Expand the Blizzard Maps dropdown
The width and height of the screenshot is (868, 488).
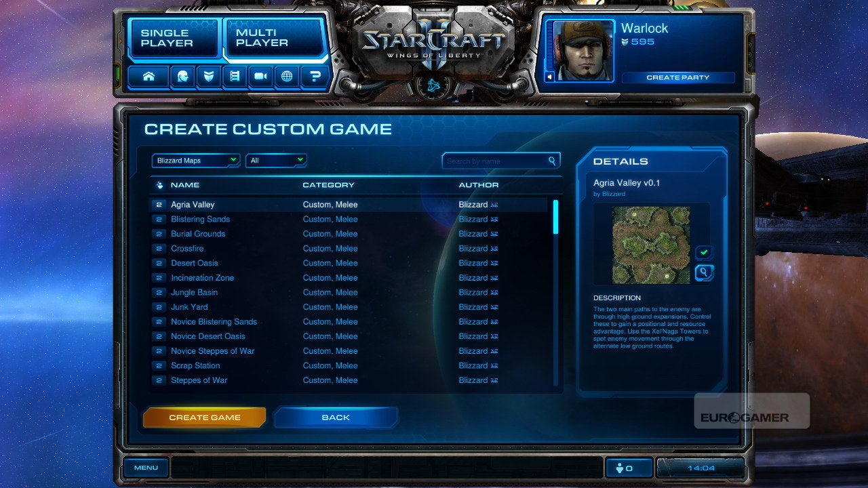point(195,161)
